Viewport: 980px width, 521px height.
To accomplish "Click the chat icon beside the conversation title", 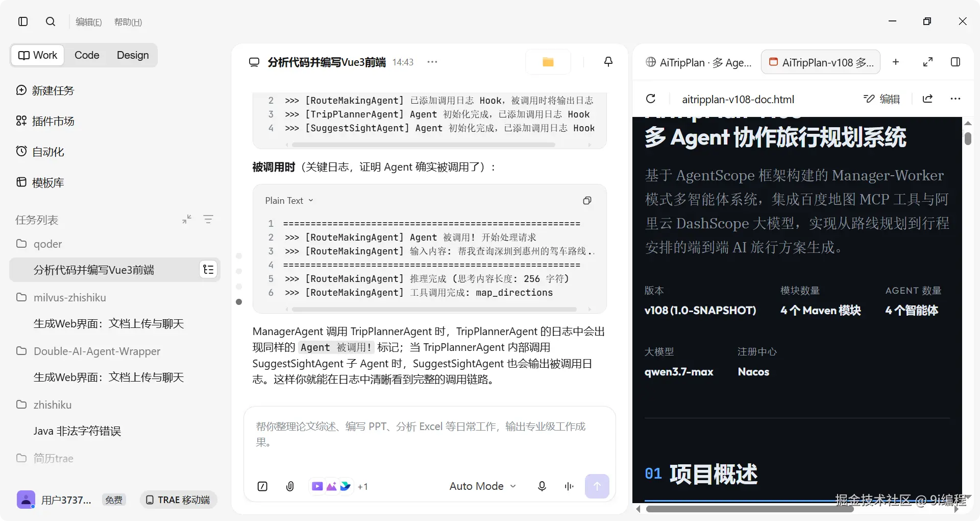I will click(254, 62).
